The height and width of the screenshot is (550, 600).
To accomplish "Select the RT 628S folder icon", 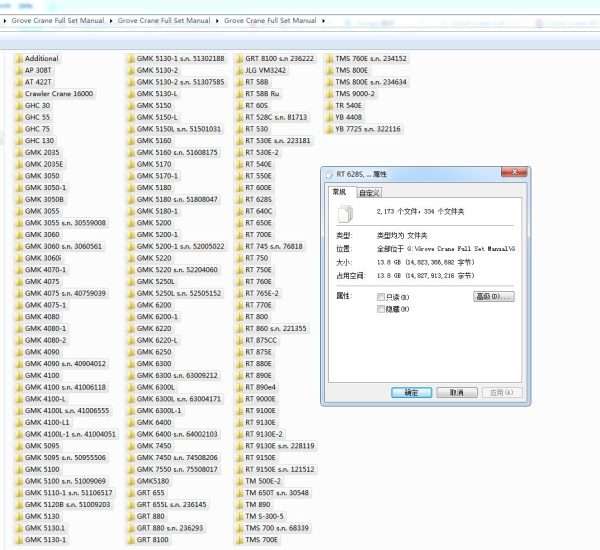I will 240,200.
